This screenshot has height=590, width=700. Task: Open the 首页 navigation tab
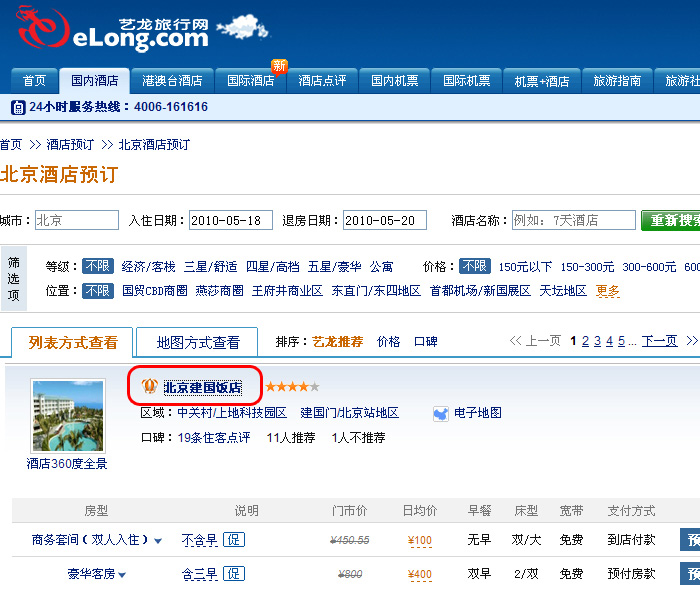34,81
